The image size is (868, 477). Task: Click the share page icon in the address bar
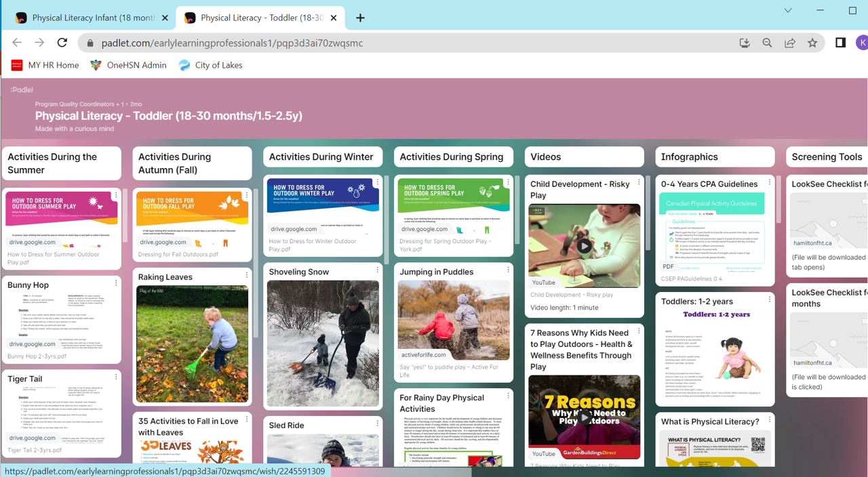tap(790, 43)
